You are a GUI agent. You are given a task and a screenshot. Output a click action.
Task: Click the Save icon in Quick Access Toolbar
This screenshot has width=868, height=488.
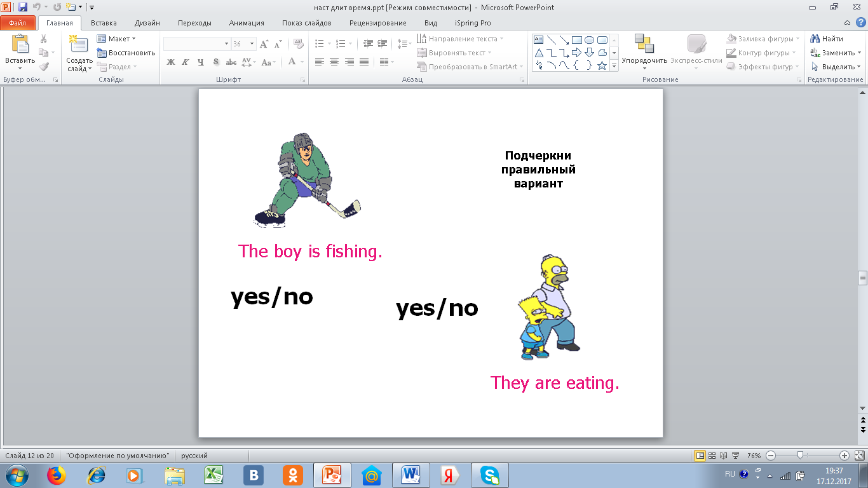click(23, 7)
